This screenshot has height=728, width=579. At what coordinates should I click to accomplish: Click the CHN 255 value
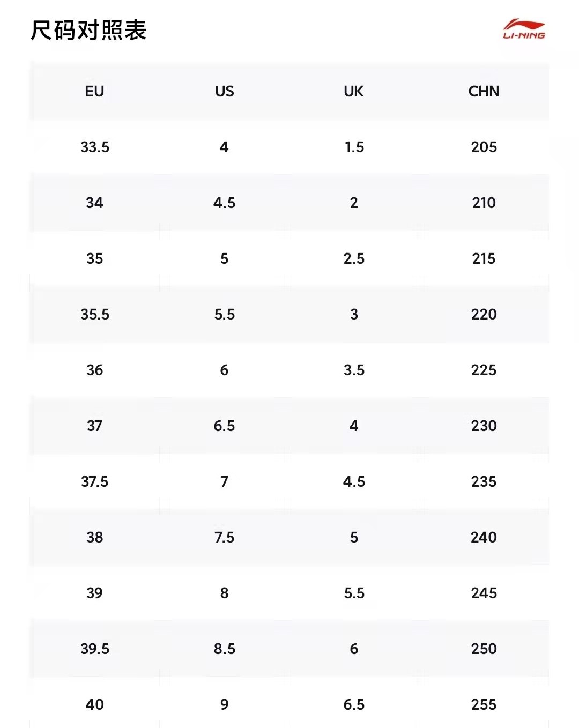[484, 704]
